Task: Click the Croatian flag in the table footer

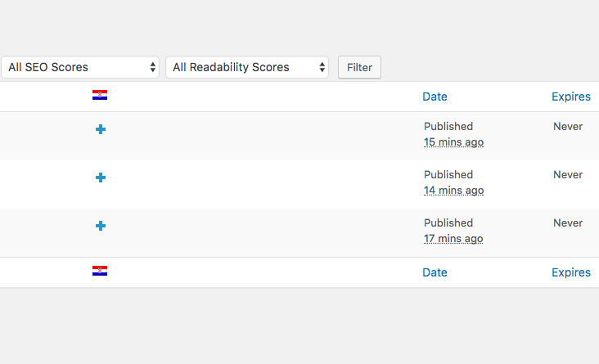Action: [x=100, y=271]
